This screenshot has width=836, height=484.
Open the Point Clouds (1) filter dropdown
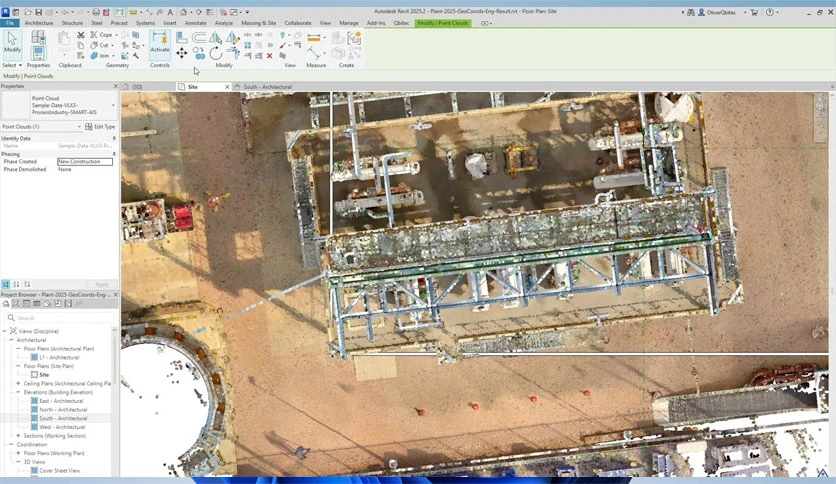pyautogui.click(x=79, y=127)
